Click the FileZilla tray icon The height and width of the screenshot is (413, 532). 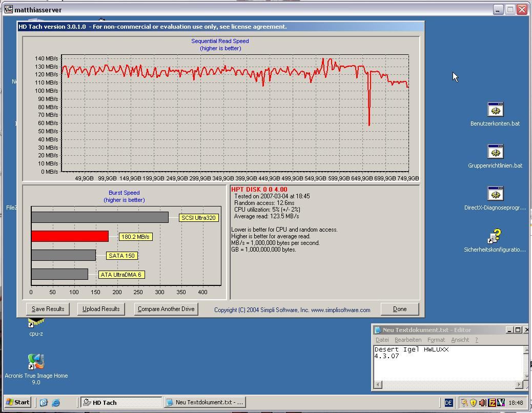pyautogui.click(x=492, y=403)
